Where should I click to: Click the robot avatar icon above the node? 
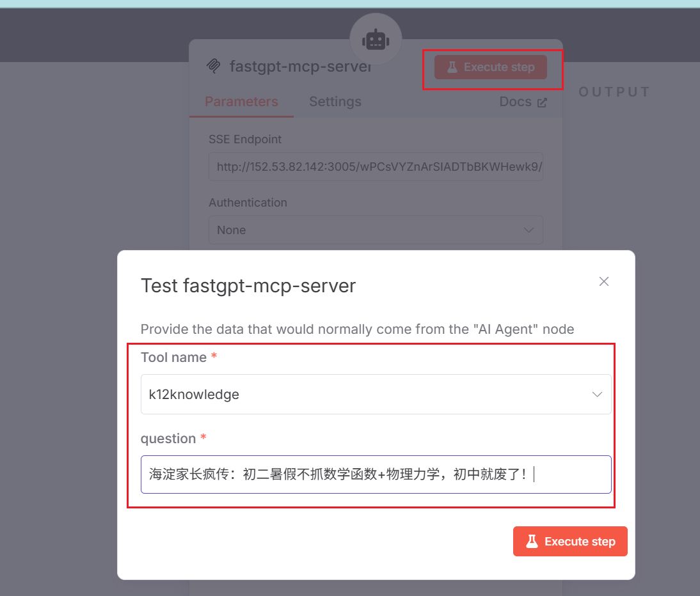click(x=376, y=38)
